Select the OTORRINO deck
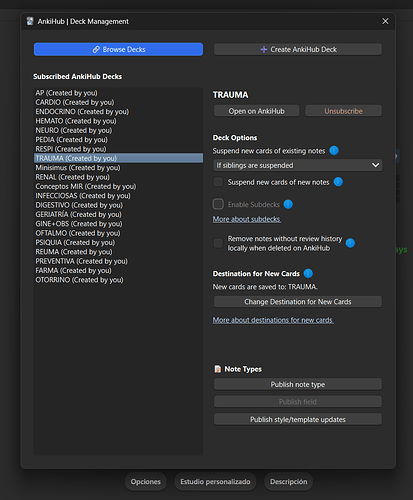Viewport: 413px width, 500px height. click(x=118, y=280)
